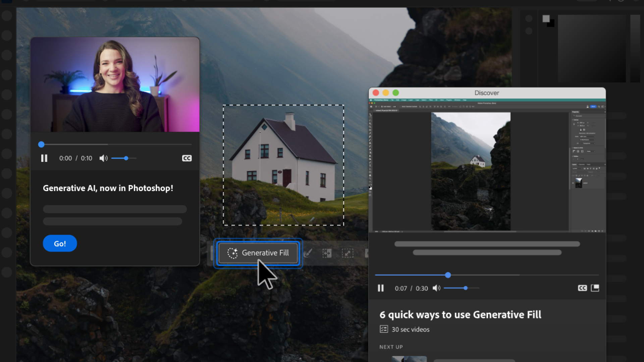
Task: Click the Generative Fill button
Action: tap(258, 253)
